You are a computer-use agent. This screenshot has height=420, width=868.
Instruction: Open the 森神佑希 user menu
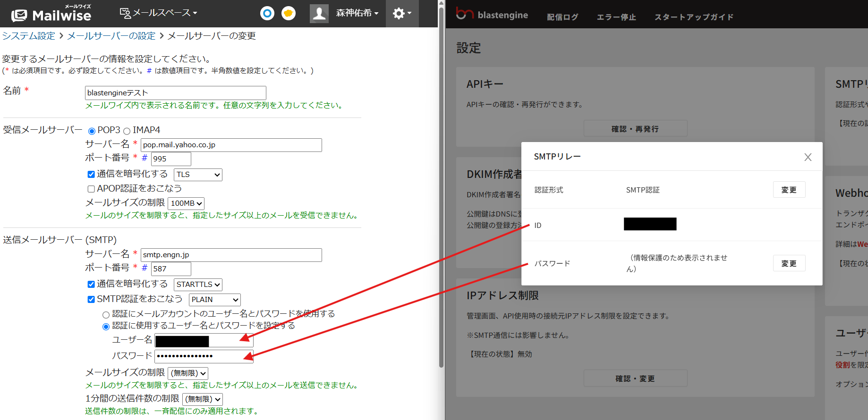tap(357, 13)
